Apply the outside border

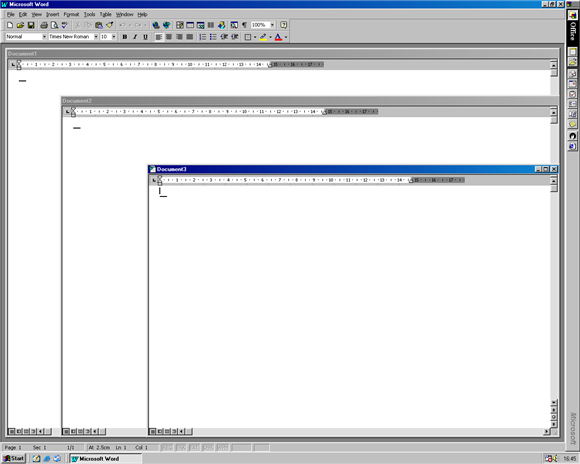click(248, 37)
